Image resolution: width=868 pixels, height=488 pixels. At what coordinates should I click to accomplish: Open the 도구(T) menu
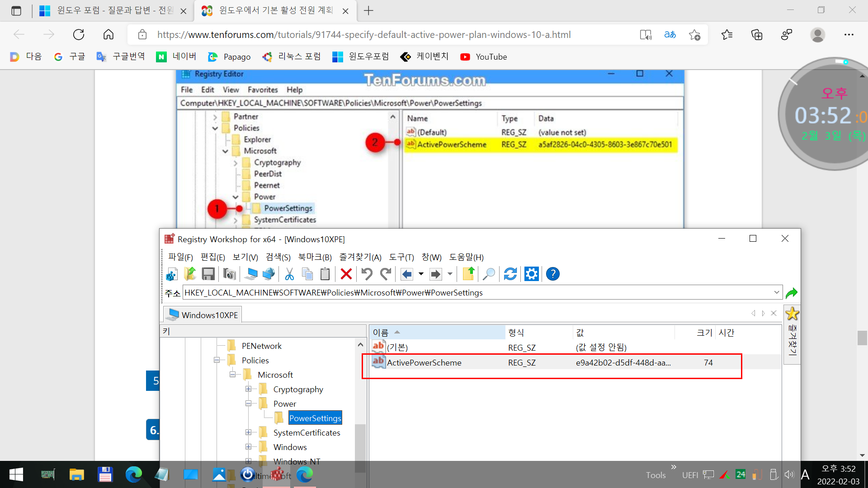(x=401, y=257)
